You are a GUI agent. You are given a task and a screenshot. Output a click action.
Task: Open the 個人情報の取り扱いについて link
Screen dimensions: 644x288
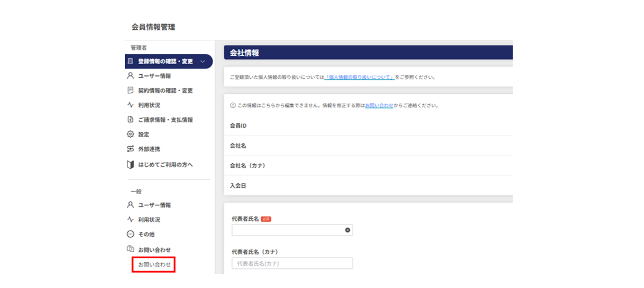359,77
